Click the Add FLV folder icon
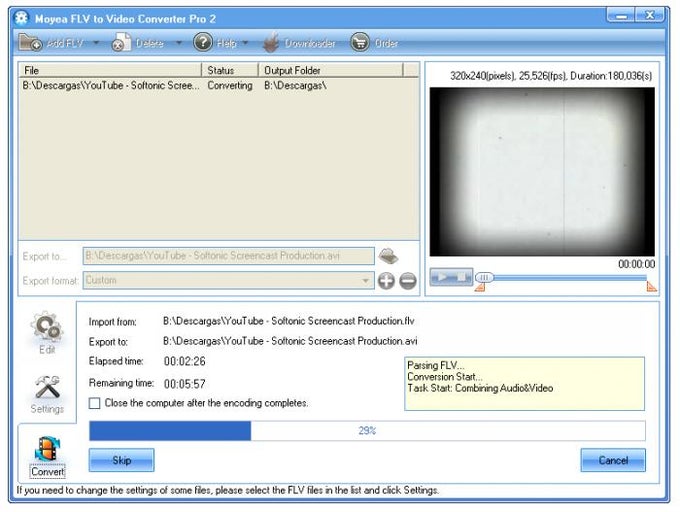 30,42
